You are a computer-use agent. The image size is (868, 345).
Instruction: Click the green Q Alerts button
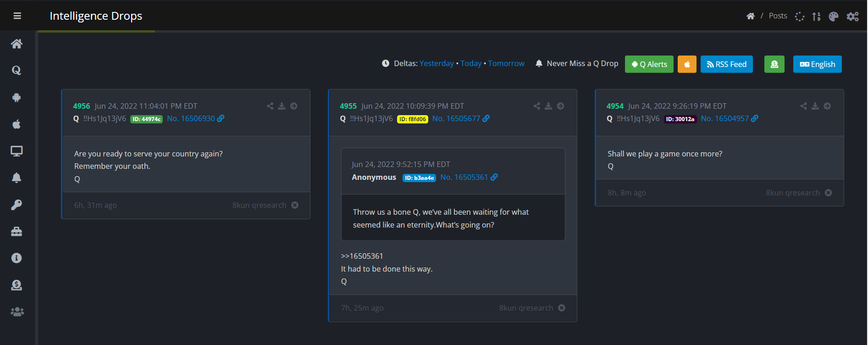[x=649, y=64]
